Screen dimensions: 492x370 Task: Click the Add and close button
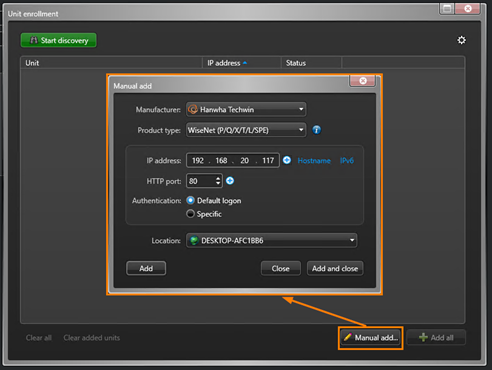pyautogui.click(x=335, y=268)
